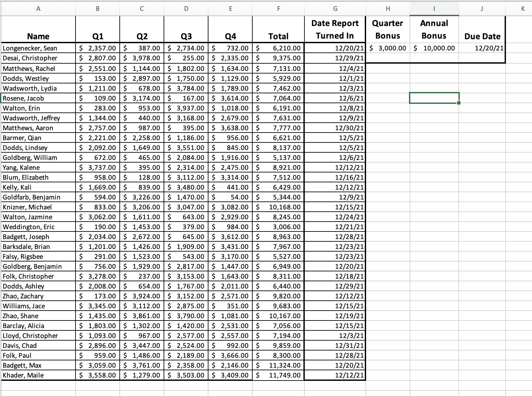Click the fill handle of the selected cell
532x396 pixels.
(459, 103)
